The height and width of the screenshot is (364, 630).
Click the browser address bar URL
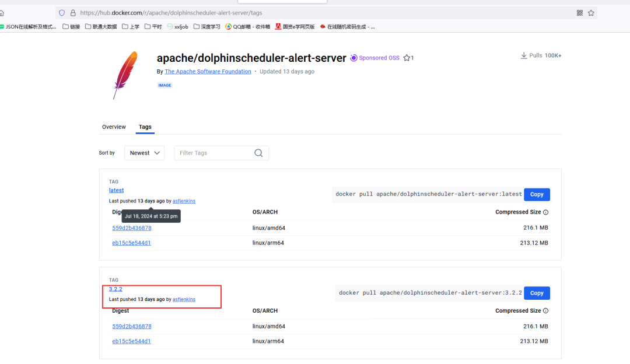[171, 13]
